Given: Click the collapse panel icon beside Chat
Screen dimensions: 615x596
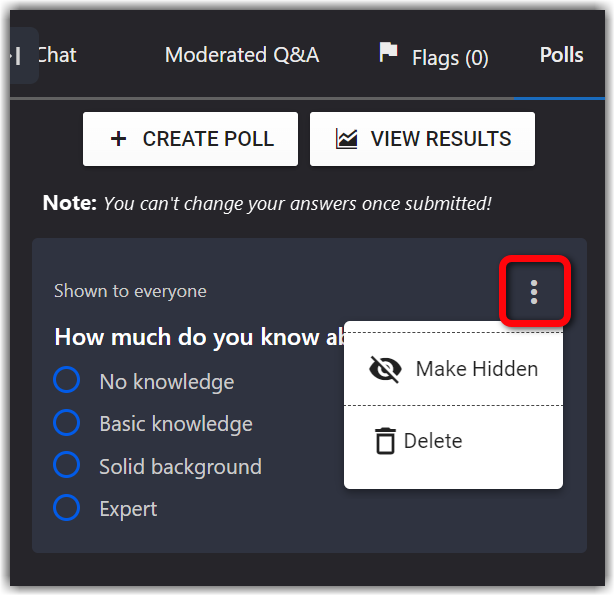Looking at the screenshot, I should click(18, 56).
